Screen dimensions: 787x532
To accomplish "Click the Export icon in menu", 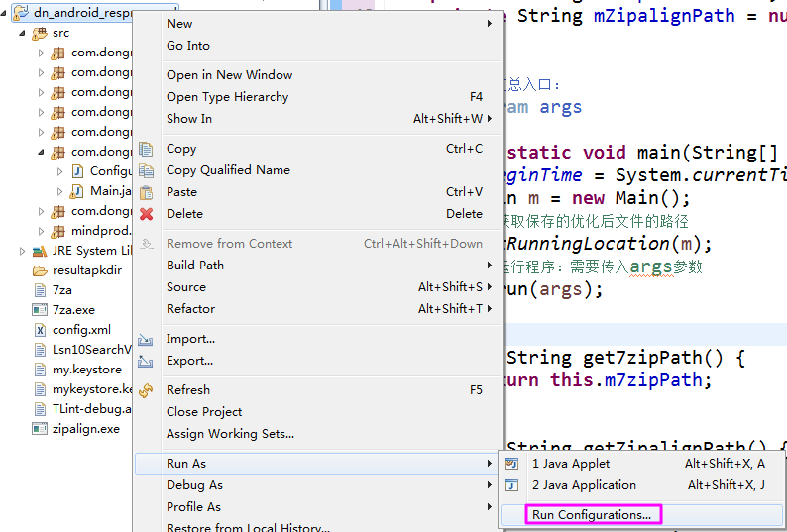I will (147, 361).
